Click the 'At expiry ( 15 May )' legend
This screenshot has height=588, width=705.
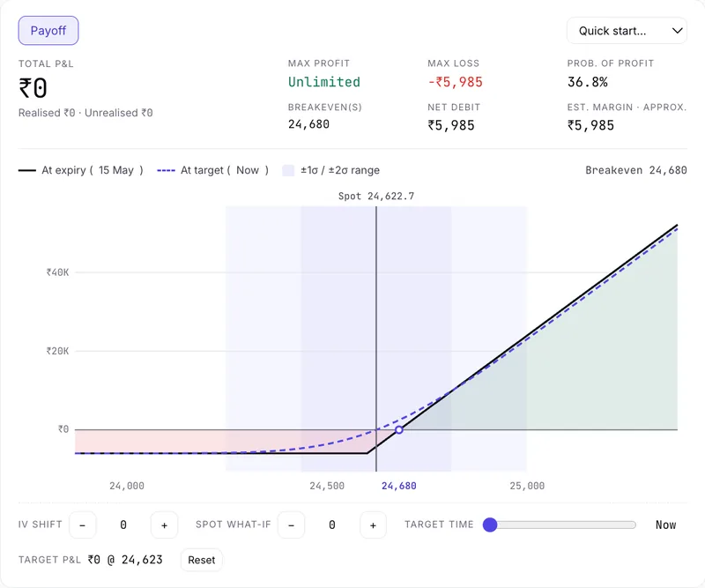pyautogui.click(x=81, y=170)
